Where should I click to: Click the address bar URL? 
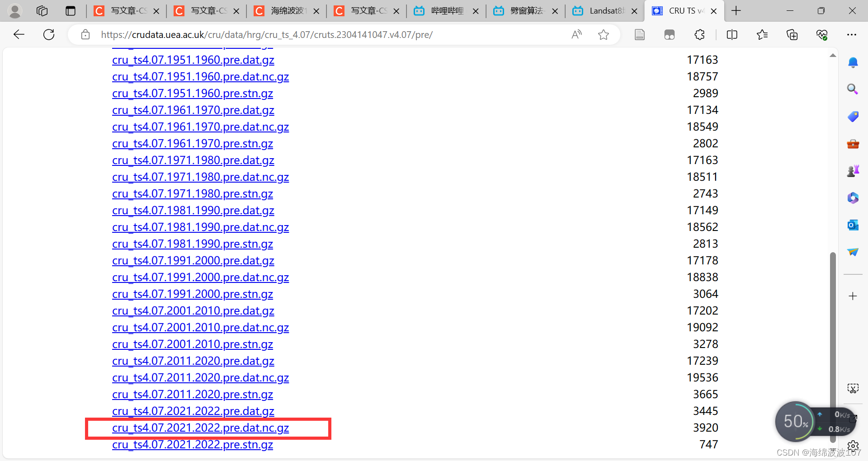[x=267, y=35]
